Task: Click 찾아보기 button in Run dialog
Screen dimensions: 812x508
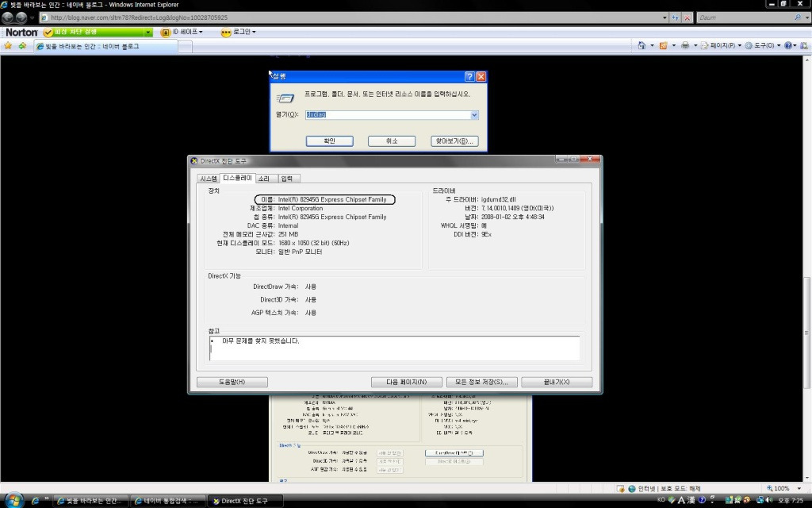Action: tap(454, 141)
